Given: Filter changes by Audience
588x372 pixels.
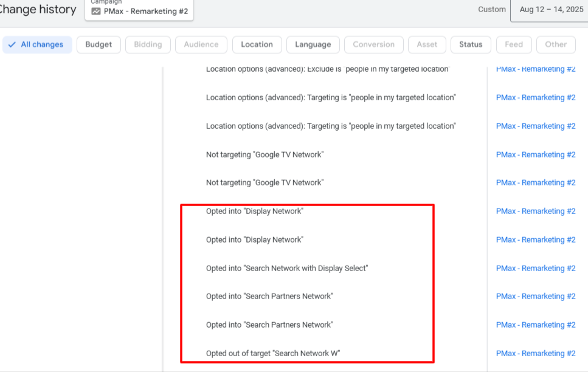Looking at the screenshot, I should pos(201,44).
